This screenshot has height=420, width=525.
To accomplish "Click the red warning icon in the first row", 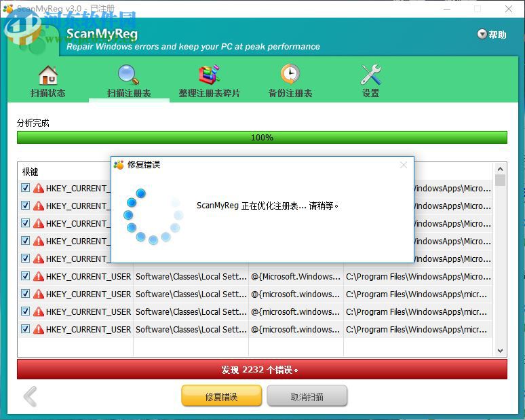I will point(39,188).
